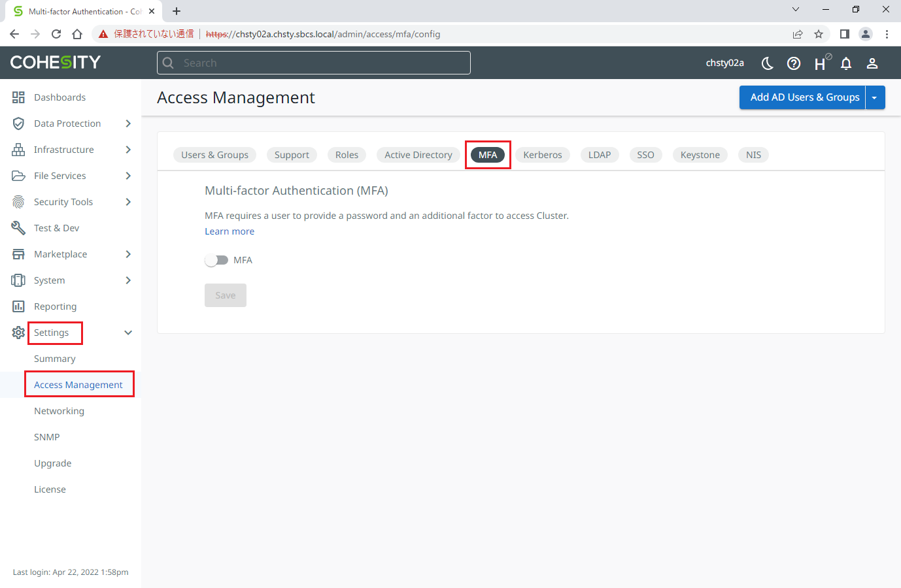
Task: Click the browser back arrow
Action: [14, 34]
